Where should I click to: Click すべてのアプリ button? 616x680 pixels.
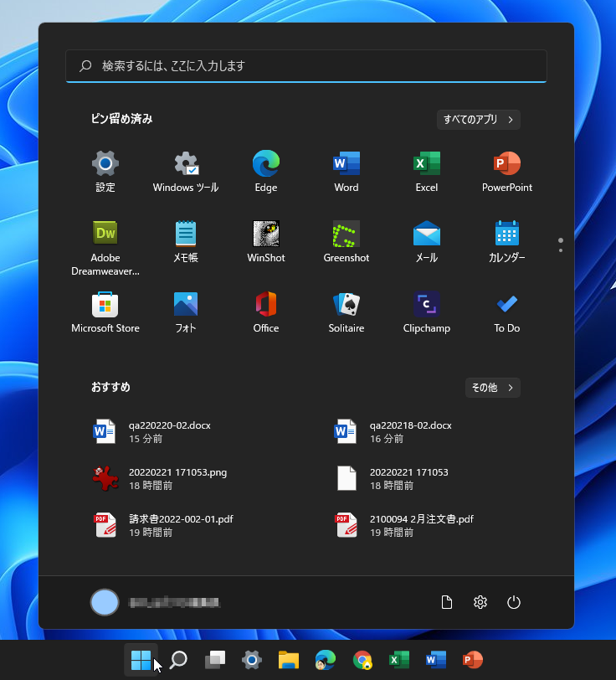pos(479,119)
